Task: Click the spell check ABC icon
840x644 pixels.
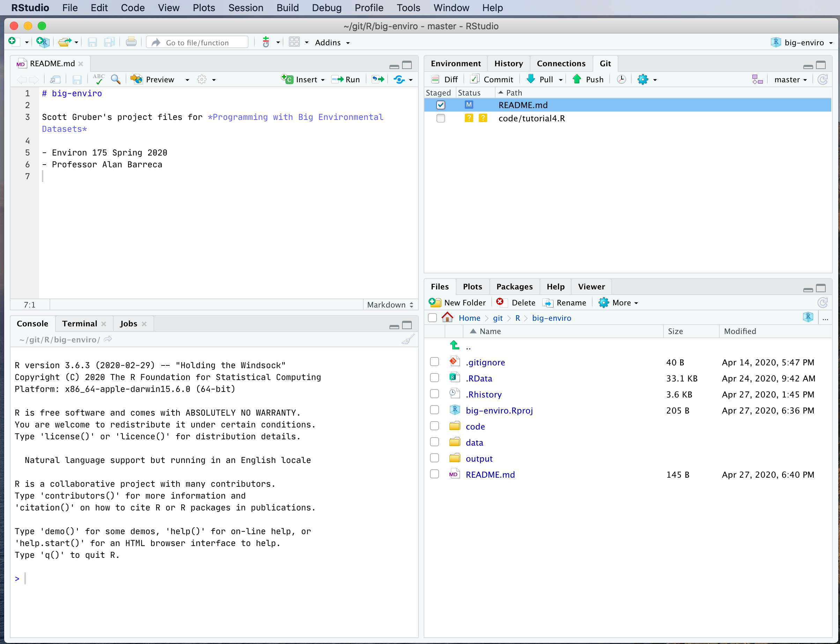Action: click(x=98, y=79)
